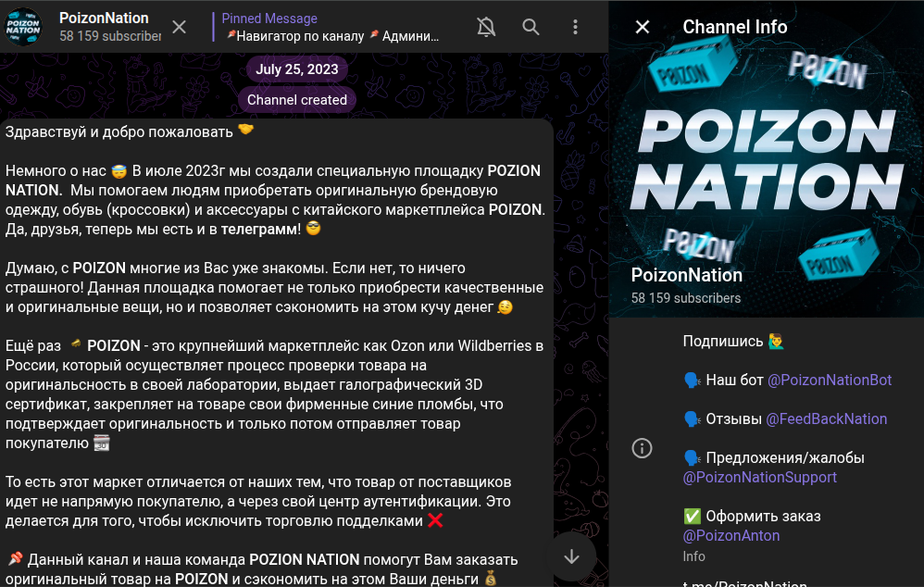Click the info circle icon in the Channel Info panel

(x=642, y=448)
